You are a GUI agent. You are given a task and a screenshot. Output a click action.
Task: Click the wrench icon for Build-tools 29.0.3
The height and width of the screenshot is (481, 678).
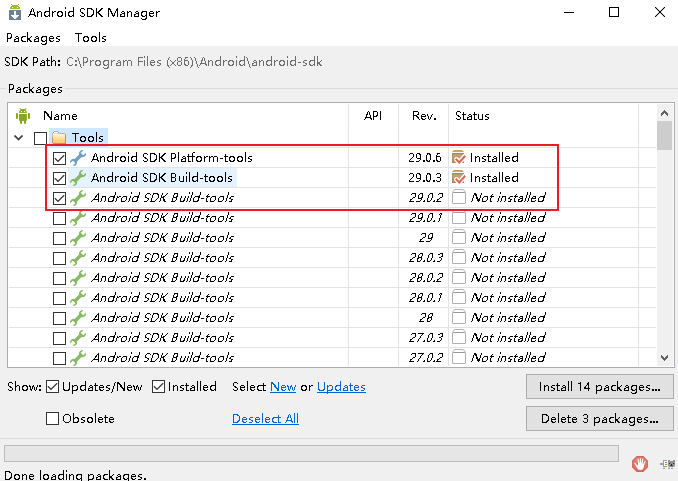[x=78, y=178]
